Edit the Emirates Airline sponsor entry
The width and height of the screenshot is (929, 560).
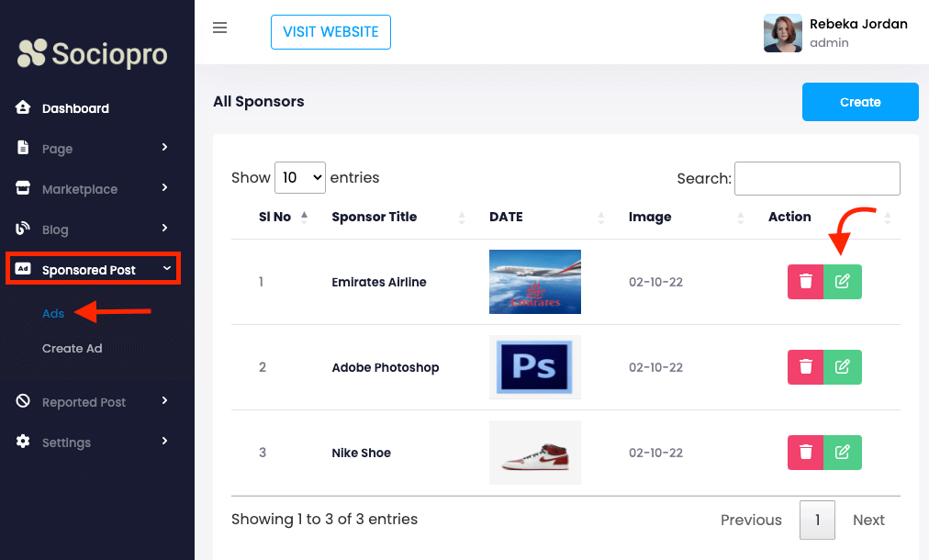pyautogui.click(x=843, y=282)
